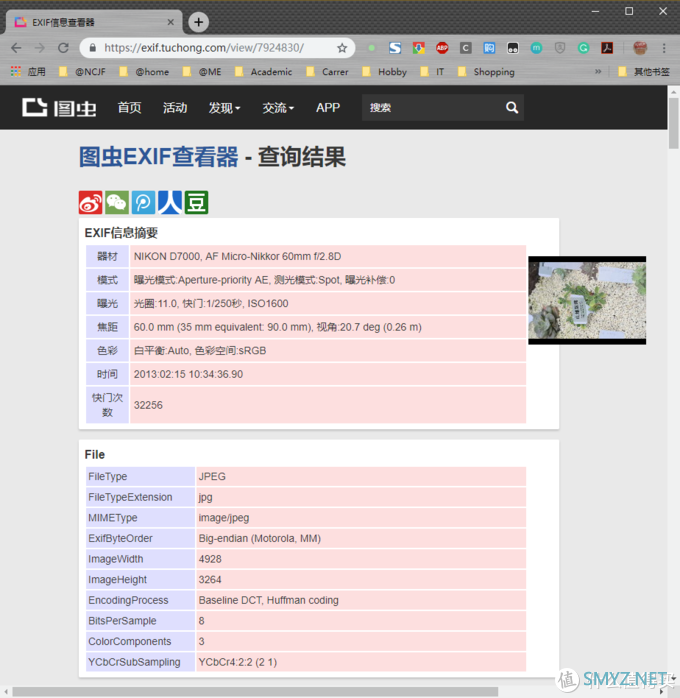Open the Hobby bookmark folder
Screen dimensions: 680x698
385,72
